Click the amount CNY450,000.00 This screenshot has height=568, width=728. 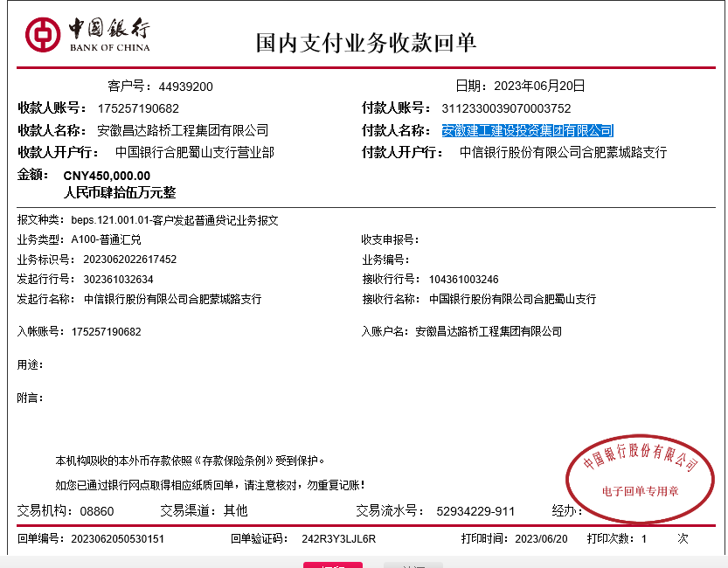pyautogui.click(x=107, y=175)
